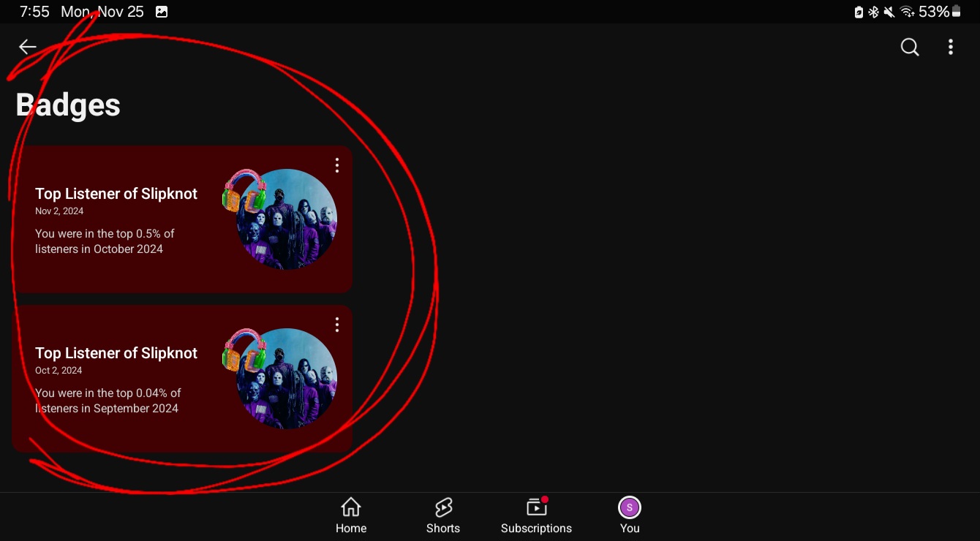The height and width of the screenshot is (541, 980).
Task: Switch to the Shorts tab
Action: [443, 515]
